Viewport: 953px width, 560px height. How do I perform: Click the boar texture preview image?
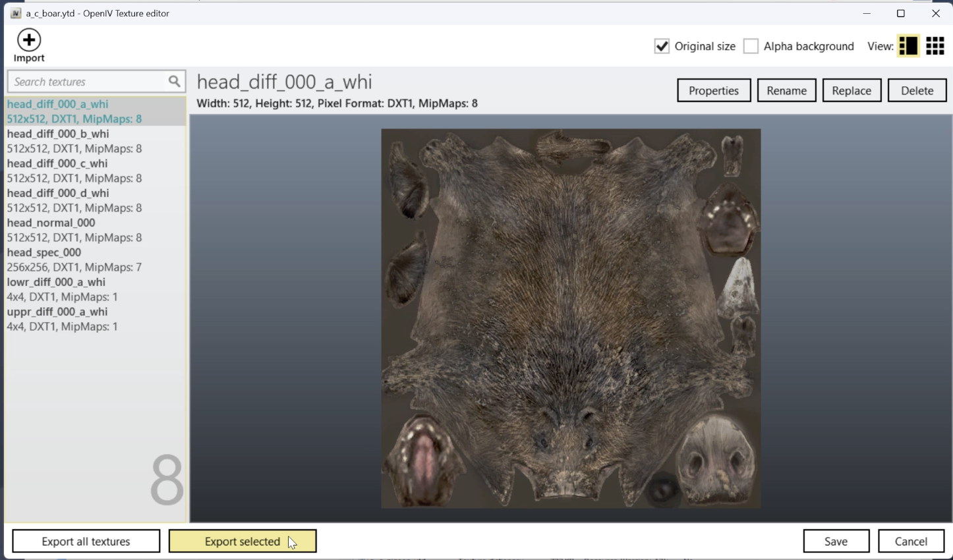click(x=571, y=318)
